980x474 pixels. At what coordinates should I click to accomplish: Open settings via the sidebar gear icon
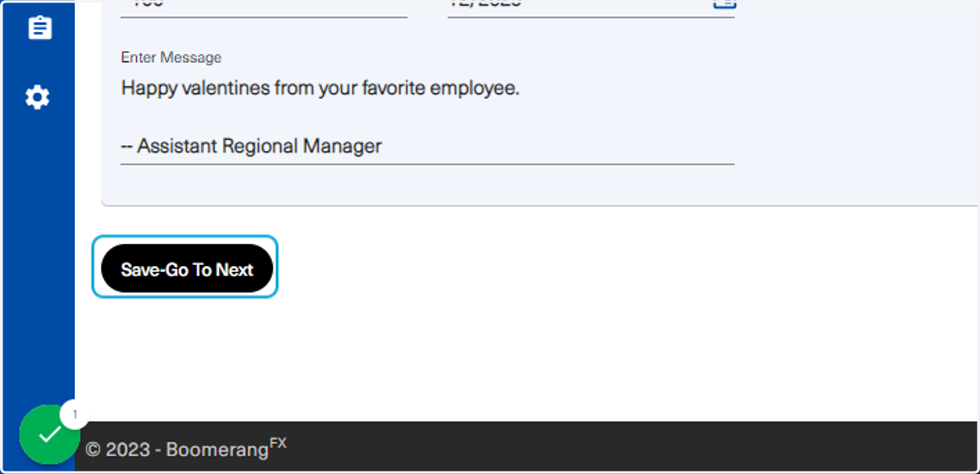click(38, 98)
